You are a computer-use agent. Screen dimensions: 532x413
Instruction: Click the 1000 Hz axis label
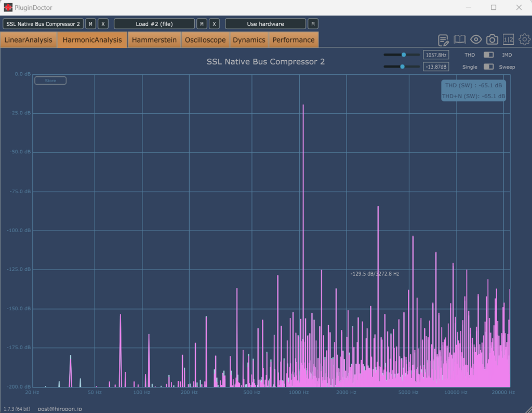(x=299, y=392)
